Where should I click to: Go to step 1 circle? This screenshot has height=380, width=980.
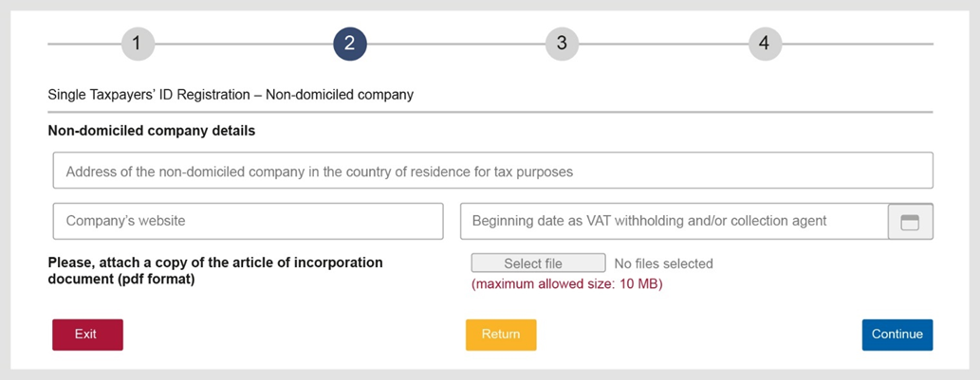pos(138,44)
